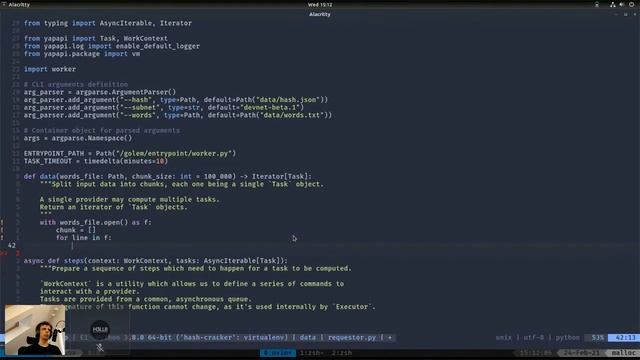Open the network status icon in top bar

click(612, 4)
